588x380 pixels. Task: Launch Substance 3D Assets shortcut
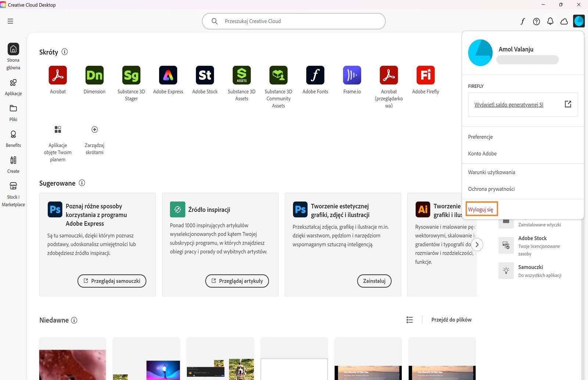pos(241,75)
